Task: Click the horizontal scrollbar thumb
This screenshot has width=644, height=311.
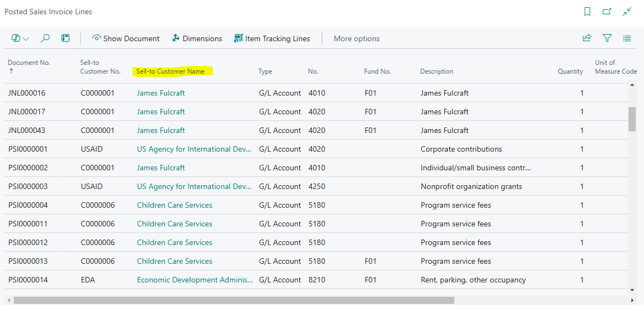Action: tap(234, 301)
